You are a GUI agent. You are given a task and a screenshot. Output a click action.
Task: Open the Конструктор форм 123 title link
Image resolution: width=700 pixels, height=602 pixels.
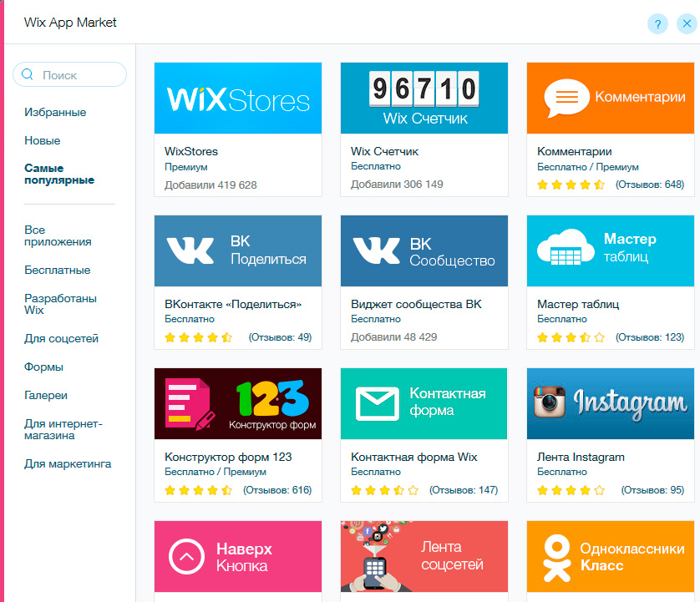click(228, 457)
